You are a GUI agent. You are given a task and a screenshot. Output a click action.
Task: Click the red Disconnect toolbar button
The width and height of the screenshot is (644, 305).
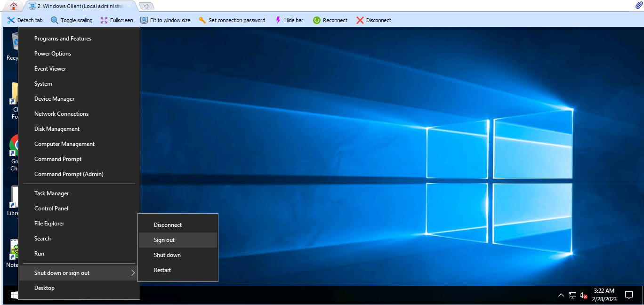tap(374, 20)
